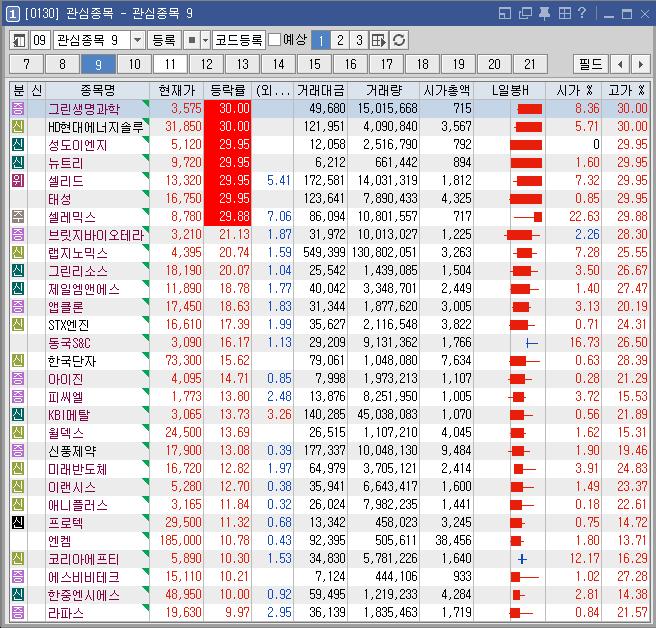
Task: Click the 거래량 column header
Action: 384,90
